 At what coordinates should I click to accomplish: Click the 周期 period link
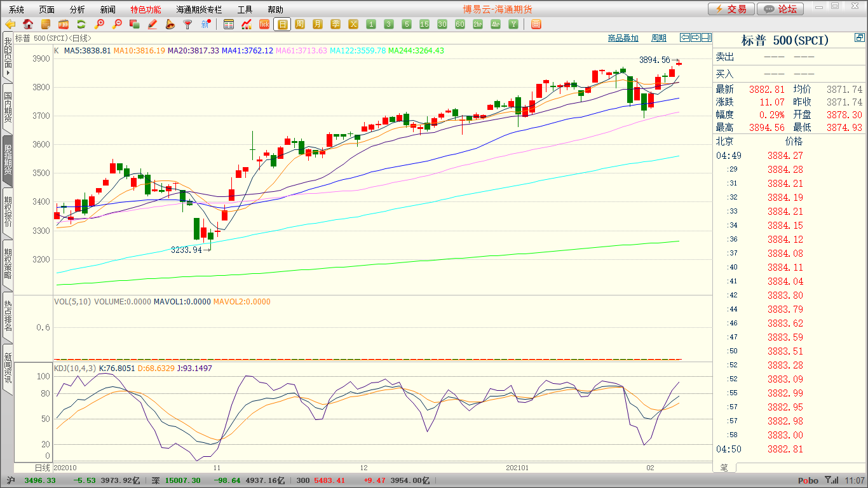pyautogui.click(x=659, y=38)
